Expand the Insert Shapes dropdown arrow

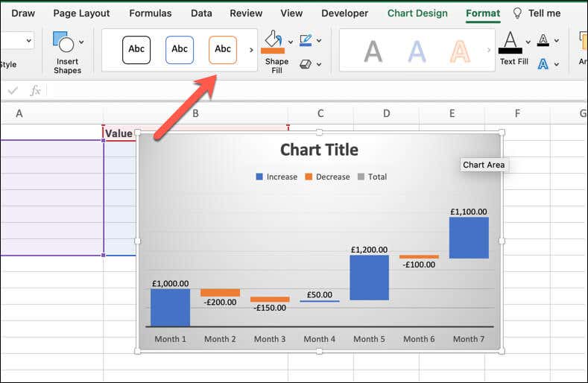point(81,42)
